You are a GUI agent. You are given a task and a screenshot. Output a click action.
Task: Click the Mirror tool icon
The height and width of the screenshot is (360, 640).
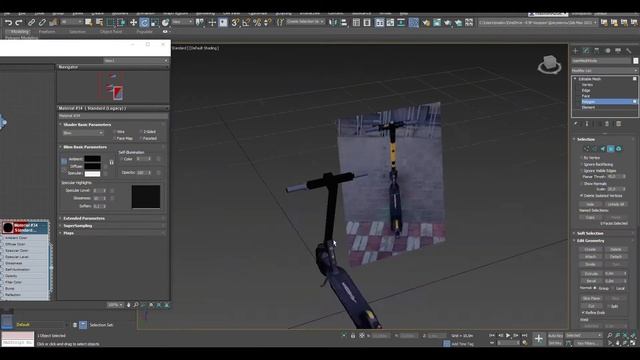[333, 23]
